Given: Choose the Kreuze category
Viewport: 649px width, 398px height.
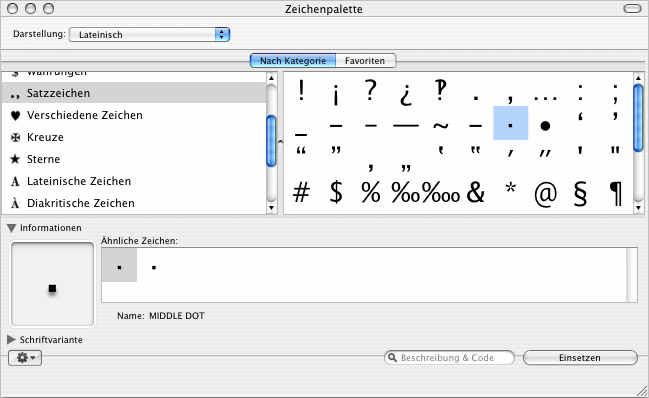Looking at the screenshot, I should coord(134,137).
